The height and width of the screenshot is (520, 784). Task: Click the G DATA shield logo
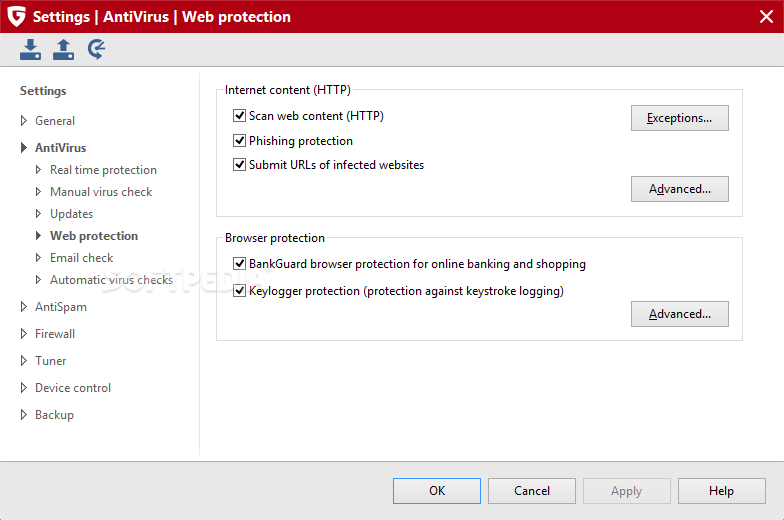(16, 16)
